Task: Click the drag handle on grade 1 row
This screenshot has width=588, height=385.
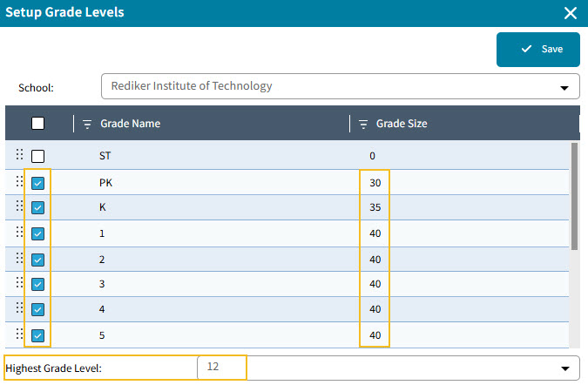Action: coord(19,232)
